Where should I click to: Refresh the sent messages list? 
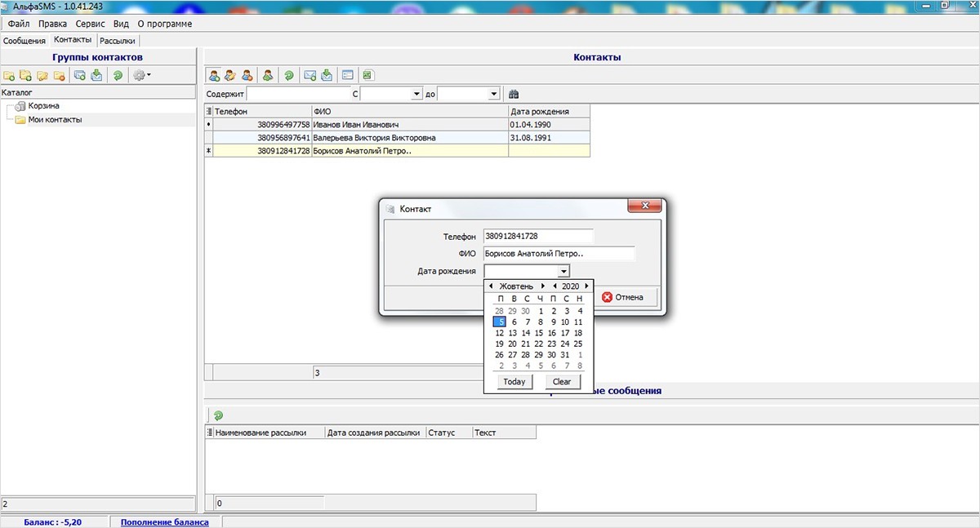218,415
